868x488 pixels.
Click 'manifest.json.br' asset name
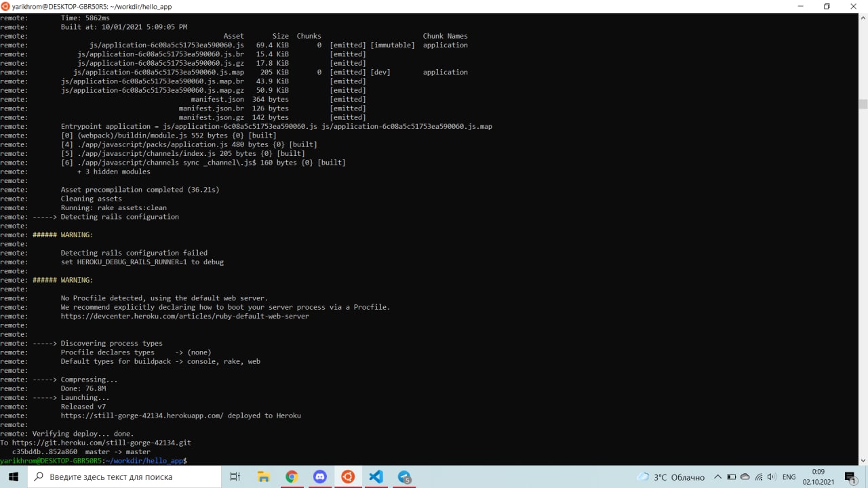click(212, 108)
